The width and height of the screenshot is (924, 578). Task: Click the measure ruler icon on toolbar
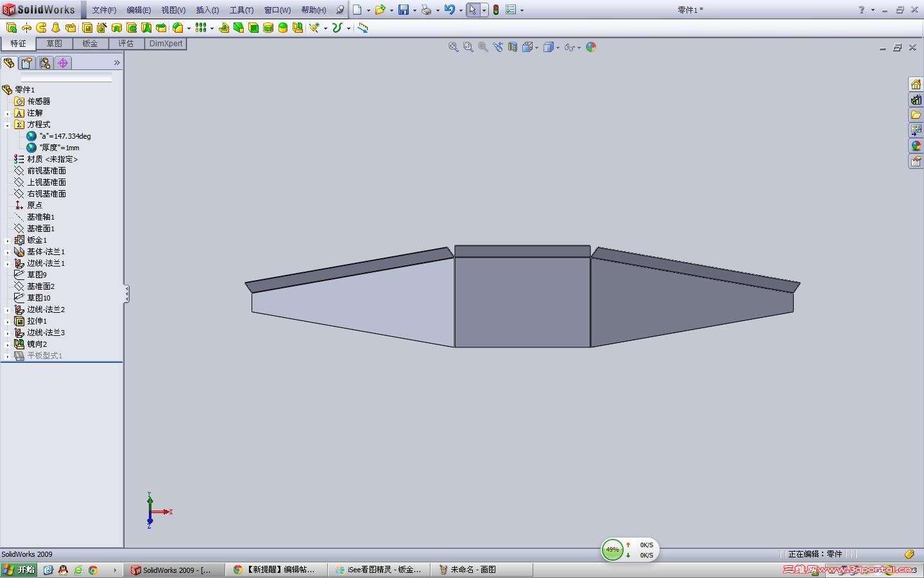[x=363, y=28]
